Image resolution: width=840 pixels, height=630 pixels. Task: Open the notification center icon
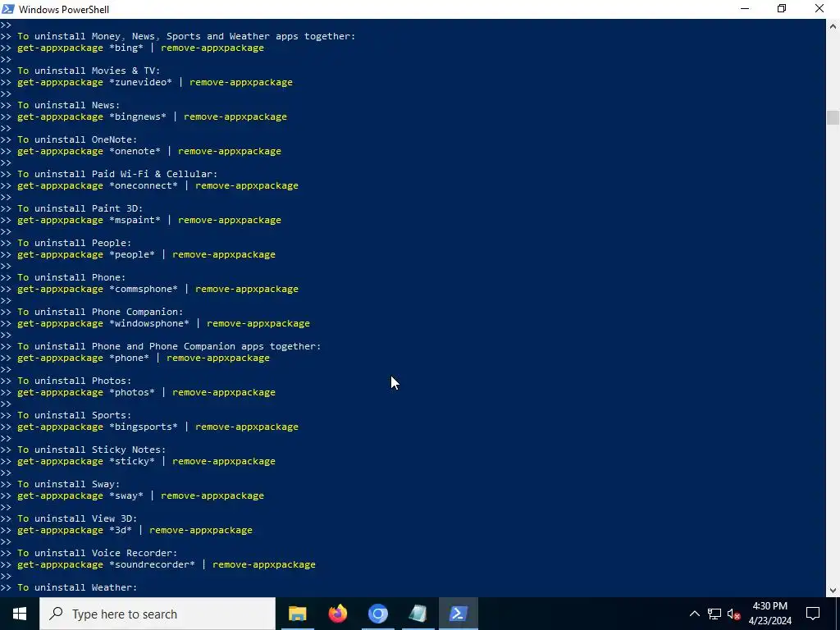click(813, 614)
